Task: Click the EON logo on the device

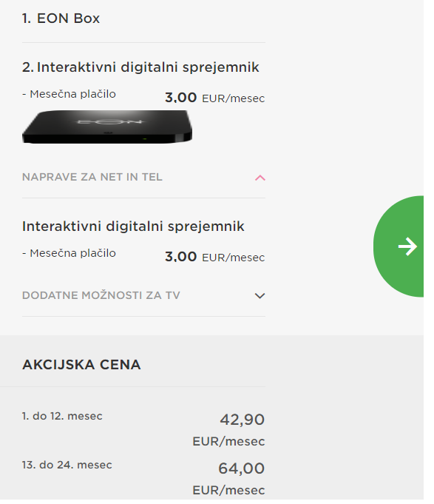Action: click(x=110, y=121)
